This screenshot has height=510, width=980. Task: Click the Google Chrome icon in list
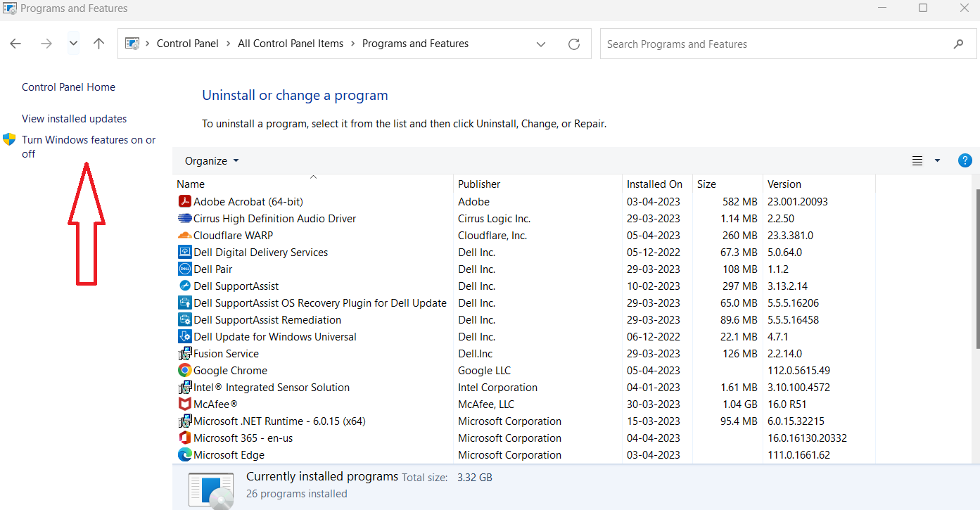tap(185, 371)
